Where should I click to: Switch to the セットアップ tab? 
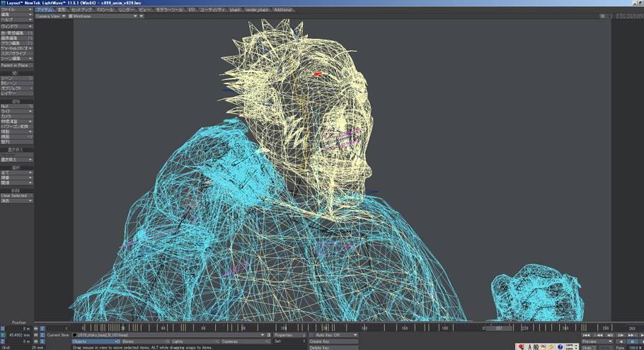pyautogui.click(x=81, y=10)
